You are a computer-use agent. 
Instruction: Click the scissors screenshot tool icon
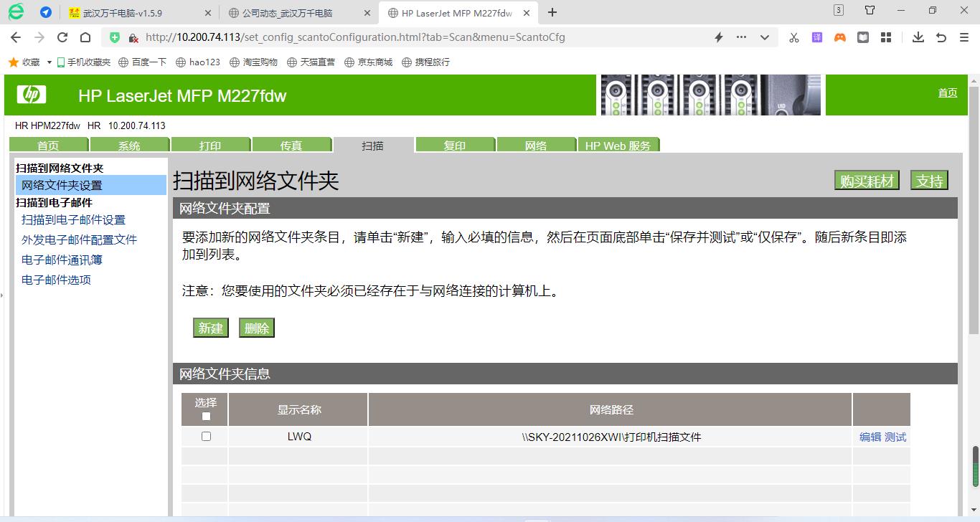[793, 37]
